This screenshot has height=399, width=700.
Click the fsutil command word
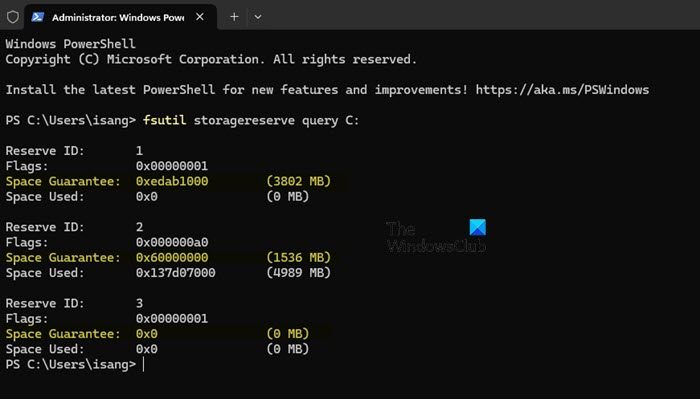[x=164, y=121]
